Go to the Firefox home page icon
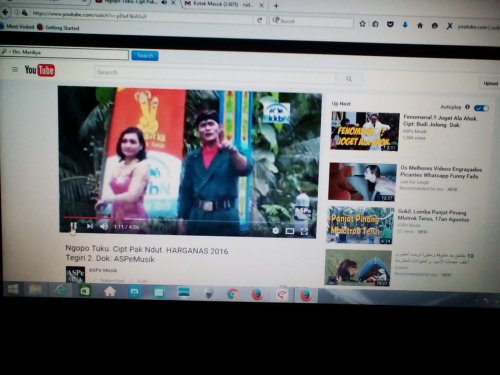The width and height of the screenshot is (500, 375). coord(420,25)
